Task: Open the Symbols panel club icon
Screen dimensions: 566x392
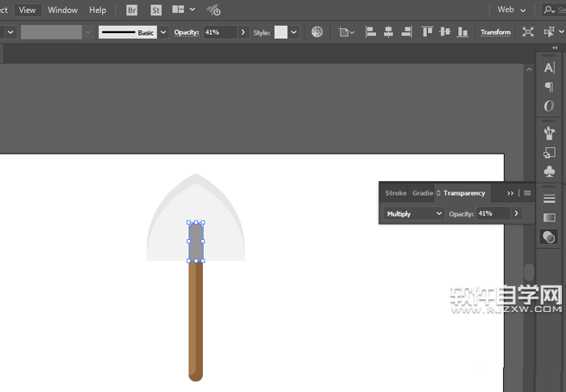Action: [549, 171]
